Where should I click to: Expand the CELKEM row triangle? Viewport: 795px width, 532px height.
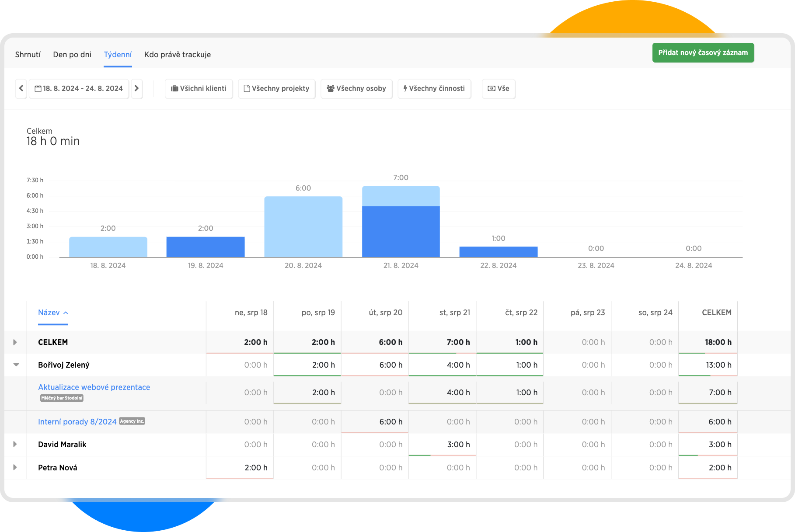coord(15,342)
